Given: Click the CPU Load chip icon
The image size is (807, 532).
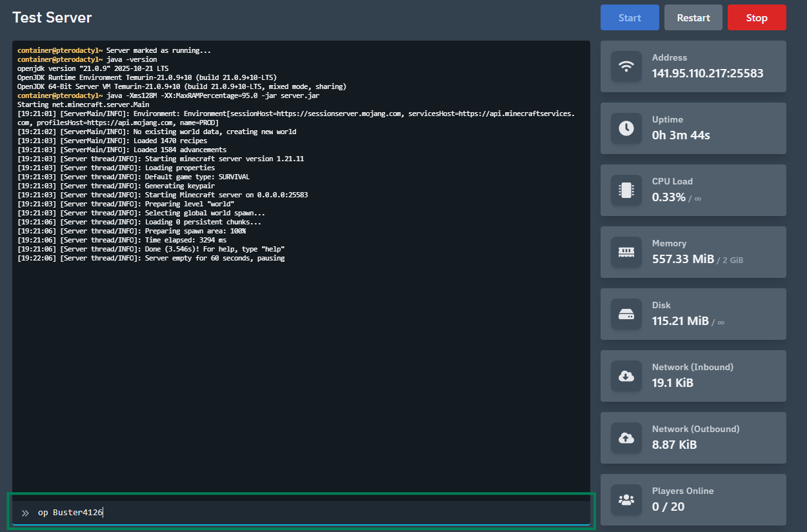Looking at the screenshot, I should [x=626, y=190].
